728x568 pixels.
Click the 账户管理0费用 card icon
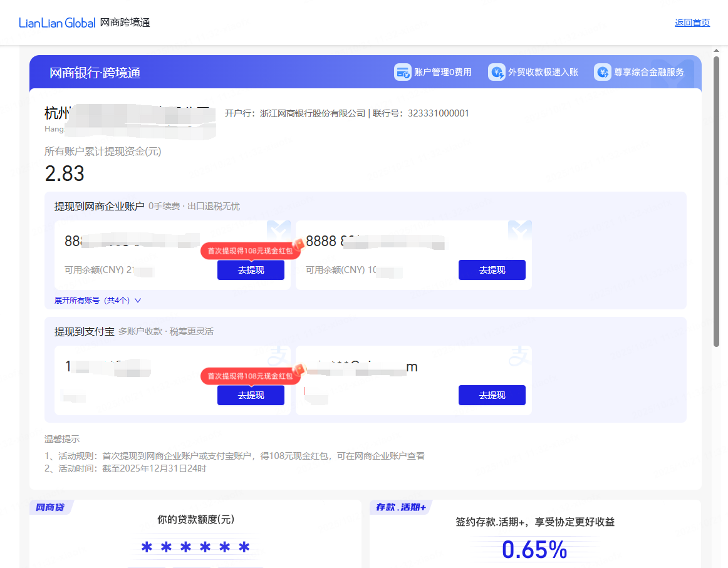click(x=402, y=72)
